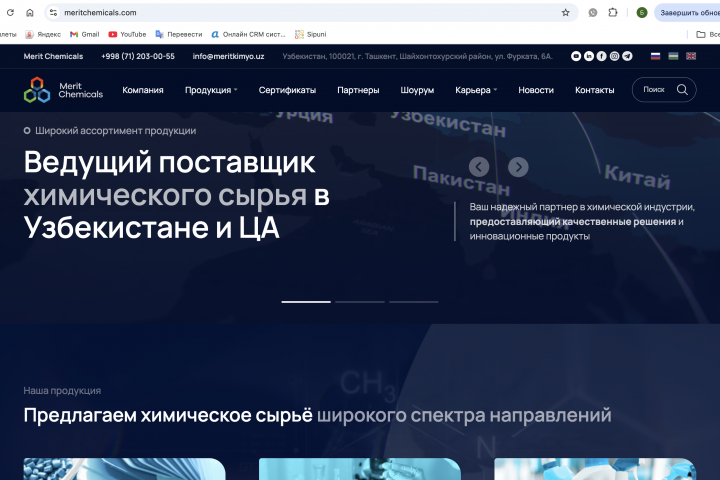Open the company YouTube social icon
720x480 pixels.
(x=576, y=56)
